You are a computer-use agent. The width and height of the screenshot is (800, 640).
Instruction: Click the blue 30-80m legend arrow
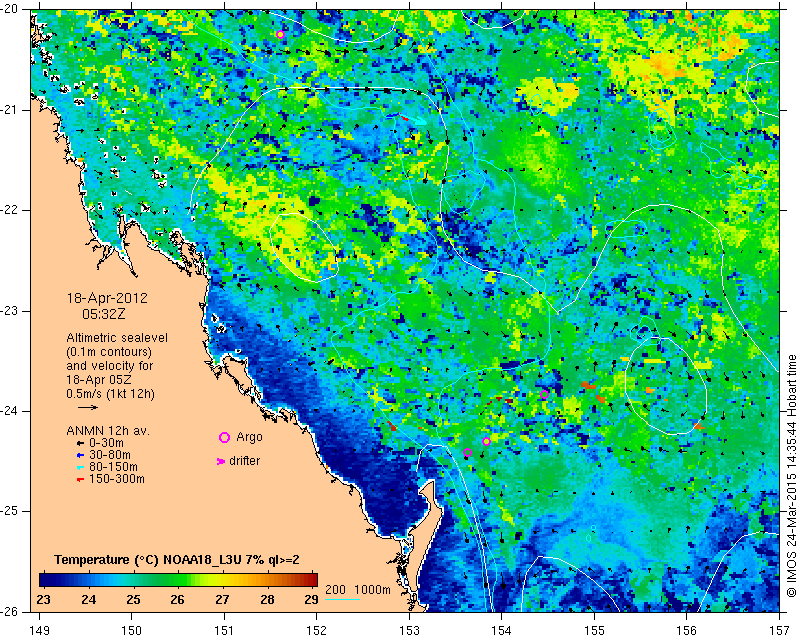coord(81,455)
